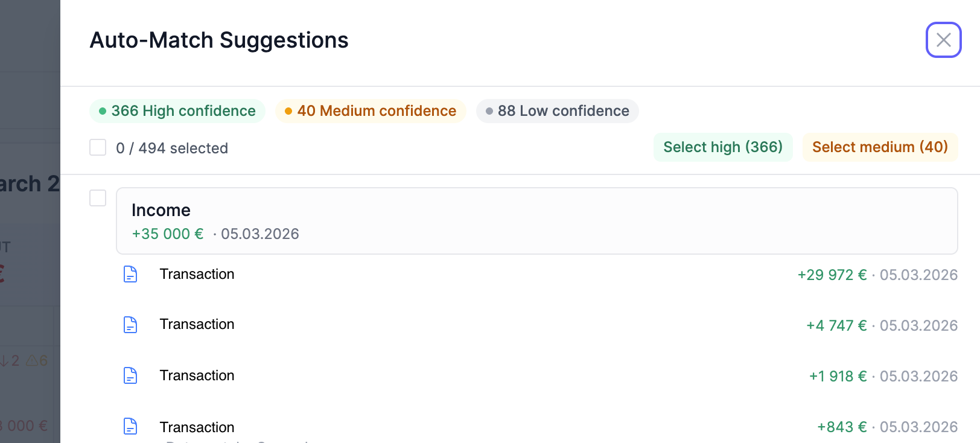Filter by the 366 High confidence badge

176,111
